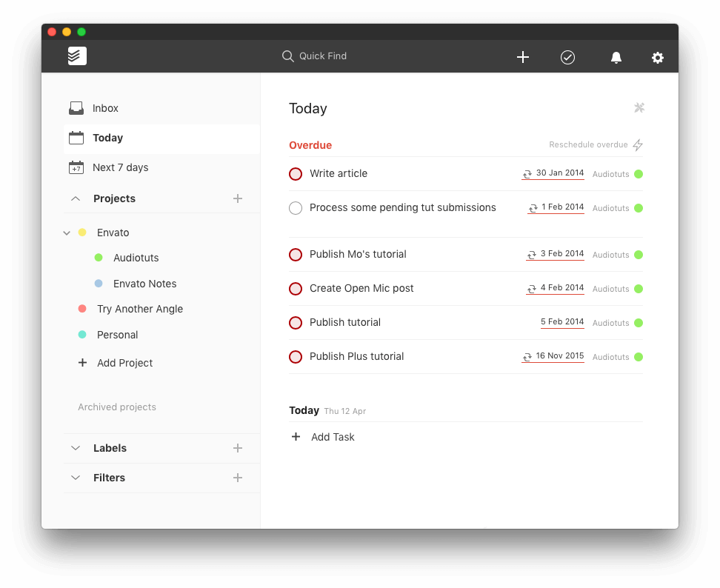Collapse the Projects section chevron
This screenshot has width=720, height=588.
point(76,198)
